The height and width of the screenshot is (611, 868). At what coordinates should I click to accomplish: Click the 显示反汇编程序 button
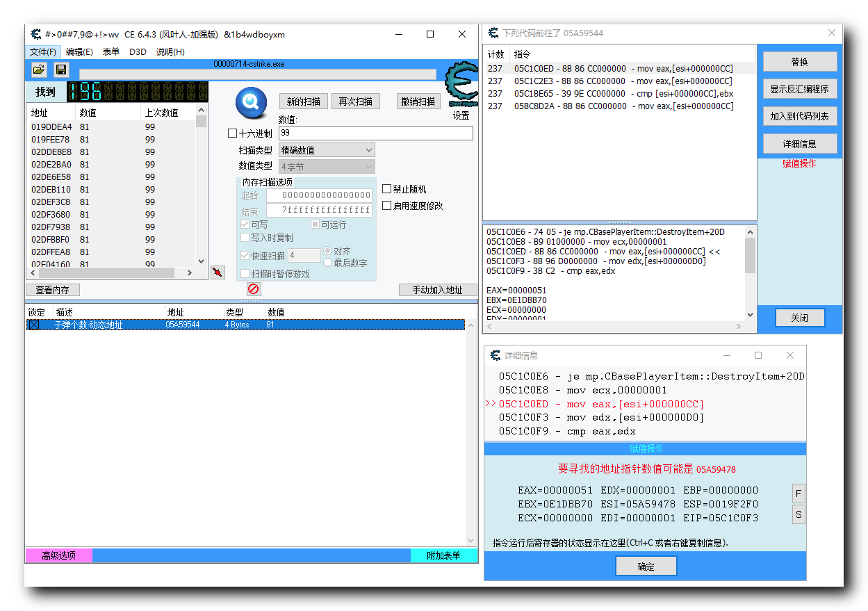click(x=800, y=89)
